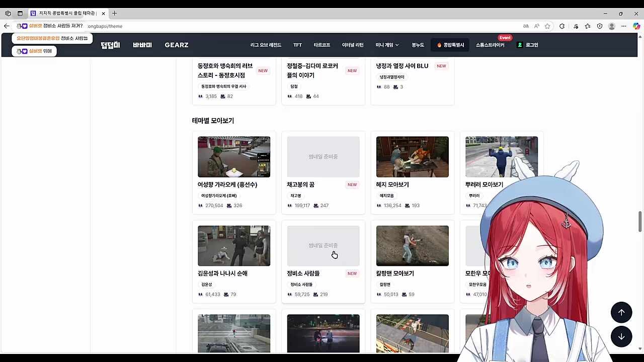Click the 59,725 view count text
The image size is (644, 362).
[x=302, y=295]
